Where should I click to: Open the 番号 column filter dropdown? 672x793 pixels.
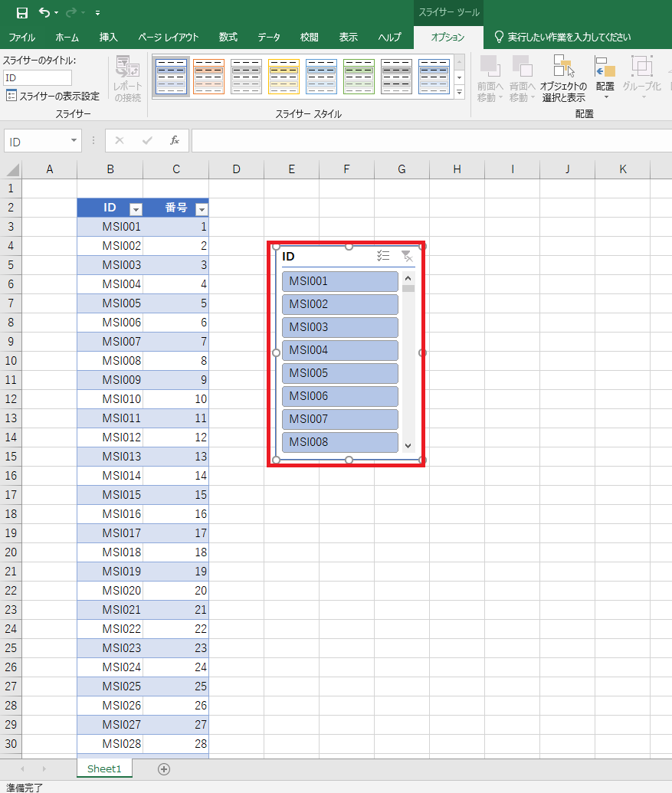point(202,208)
